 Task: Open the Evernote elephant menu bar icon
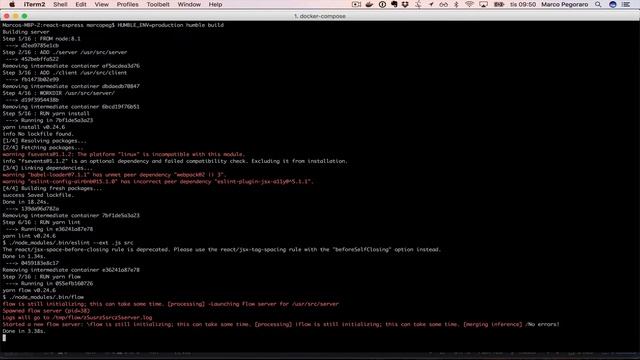pos(394,4)
